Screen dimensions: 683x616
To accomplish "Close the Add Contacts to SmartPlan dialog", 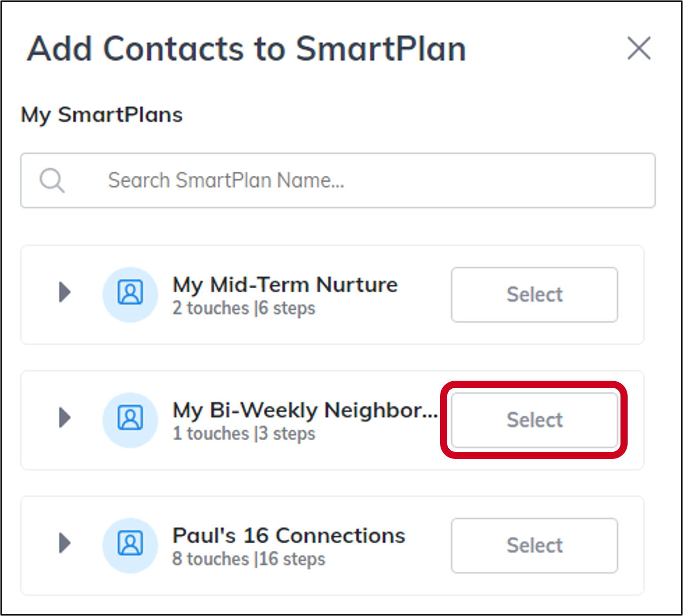I will click(x=639, y=48).
